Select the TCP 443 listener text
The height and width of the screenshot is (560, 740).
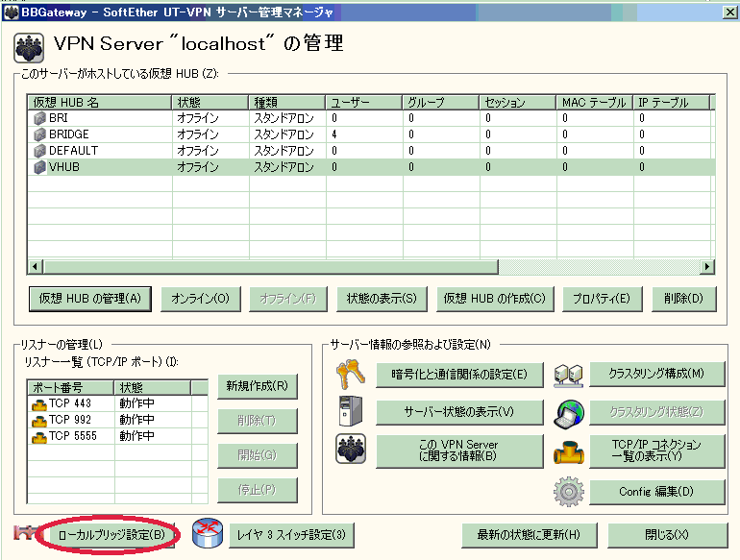coord(70,403)
